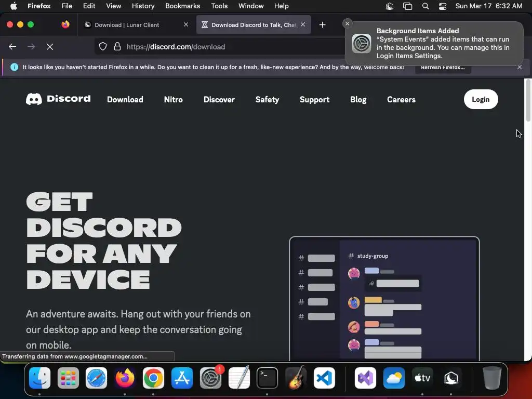Open the App Store from the dock

pos(182,378)
